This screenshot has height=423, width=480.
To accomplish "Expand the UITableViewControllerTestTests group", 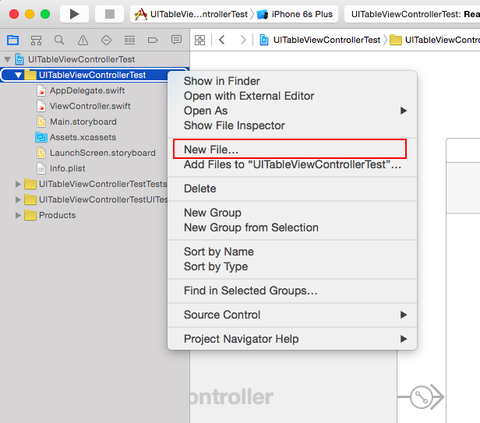I will coord(18,184).
